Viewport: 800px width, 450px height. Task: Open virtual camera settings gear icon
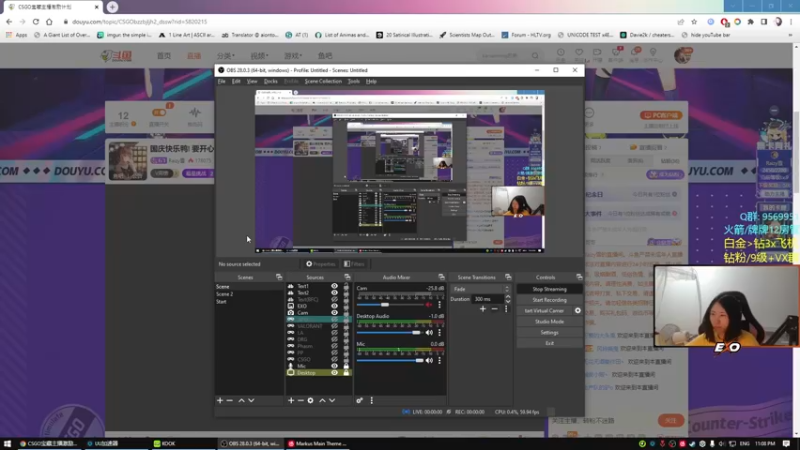point(578,311)
